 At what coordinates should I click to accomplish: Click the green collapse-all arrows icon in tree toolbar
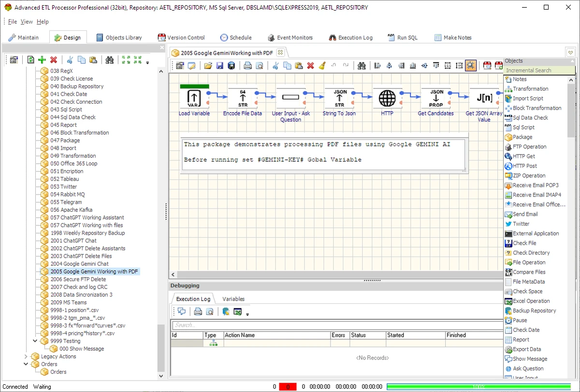[138, 60]
